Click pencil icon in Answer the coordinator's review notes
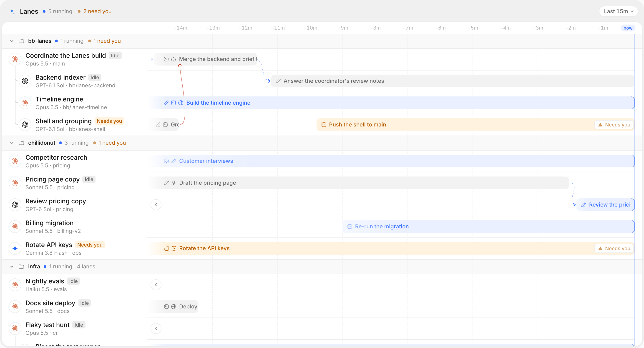Viewport: 644px width, 348px height. [278, 81]
